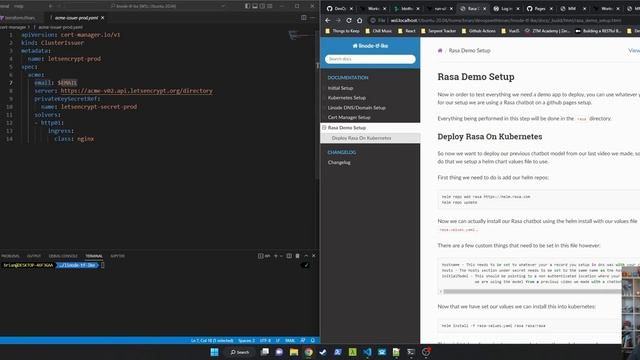Jump to Deploy Rasa On Kubernetes section
This screenshot has height=360, width=640.
coord(361,138)
